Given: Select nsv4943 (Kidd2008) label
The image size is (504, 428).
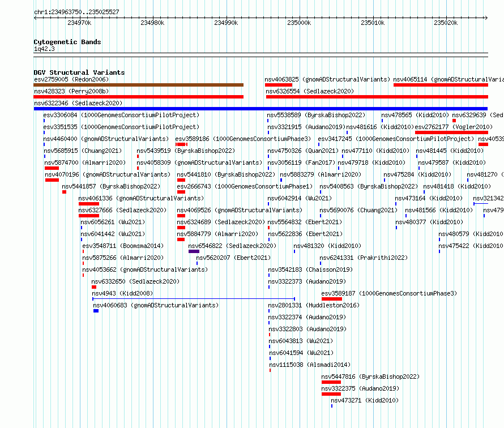Looking at the screenshot, I should [122, 293].
